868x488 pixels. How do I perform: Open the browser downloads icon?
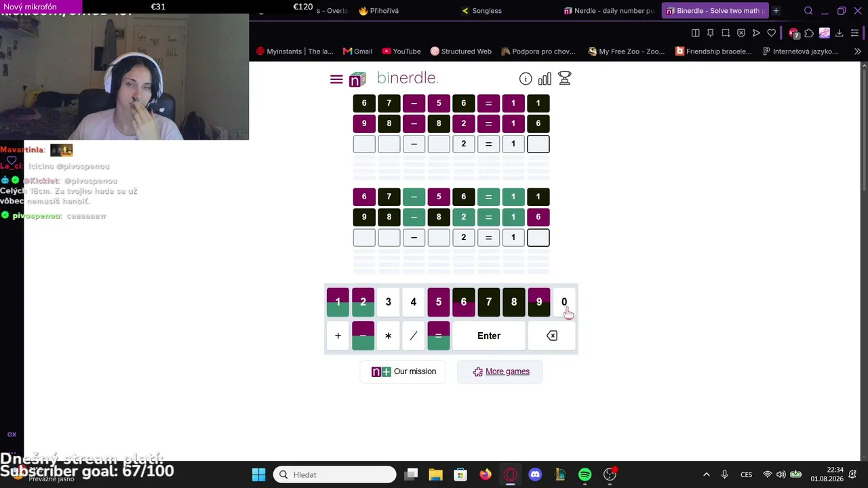tap(840, 33)
